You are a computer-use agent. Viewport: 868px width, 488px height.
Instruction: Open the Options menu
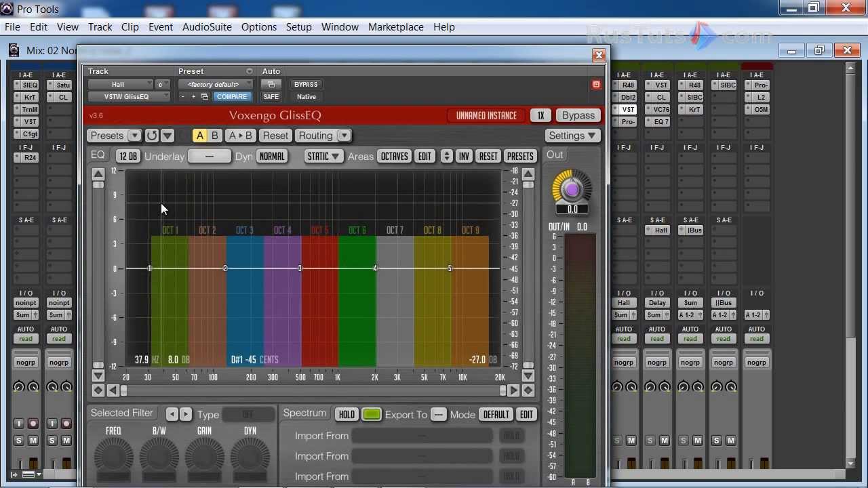point(259,27)
